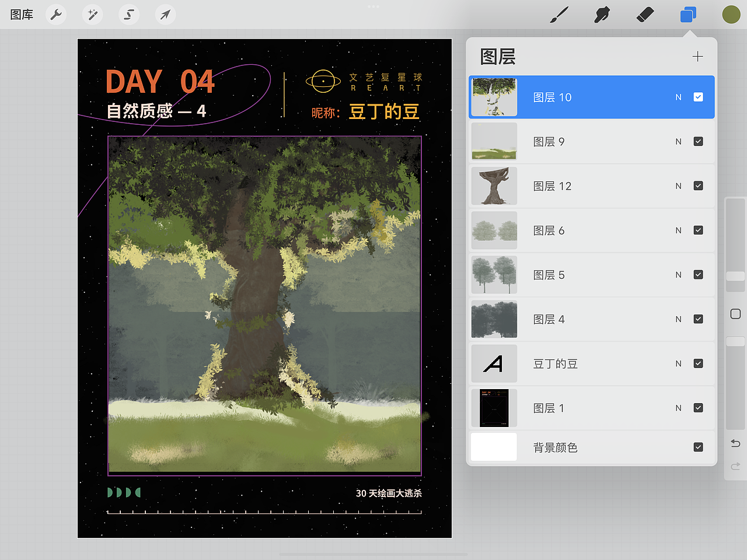Select the 图层 4 thumbnail
The width and height of the screenshot is (747, 560).
(494, 318)
